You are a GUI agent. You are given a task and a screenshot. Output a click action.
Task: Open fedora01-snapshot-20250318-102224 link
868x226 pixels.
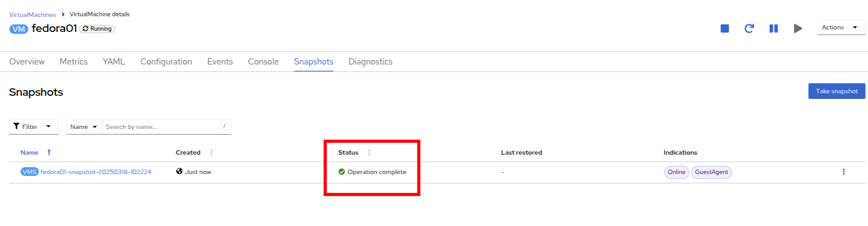[96, 172]
